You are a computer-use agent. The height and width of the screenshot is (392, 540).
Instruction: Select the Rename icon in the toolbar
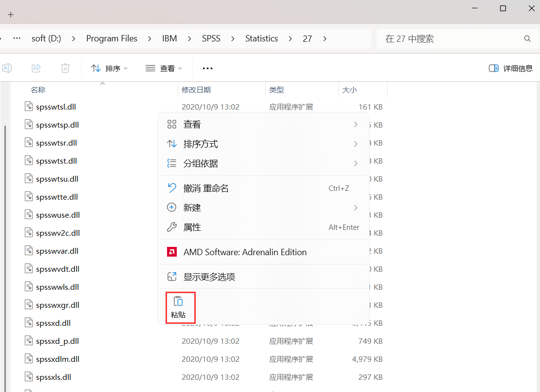7,68
